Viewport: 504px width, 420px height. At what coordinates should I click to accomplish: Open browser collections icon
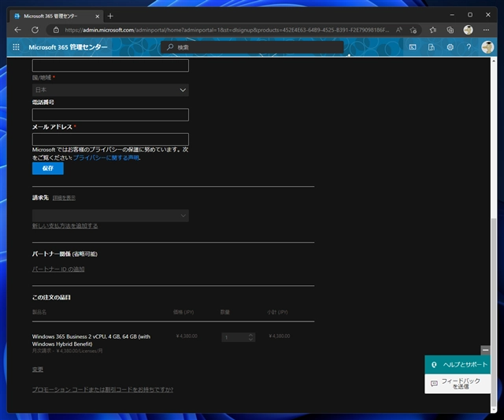click(x=450, y=30)
